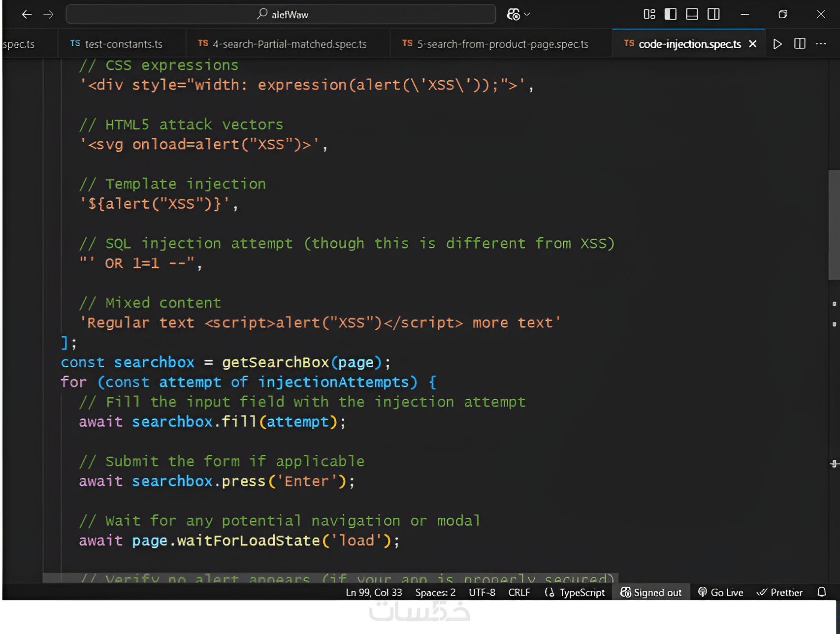Click the Go Back navigation arrow
This screenshot has width=840, height=634.
(x=27, y=14)
